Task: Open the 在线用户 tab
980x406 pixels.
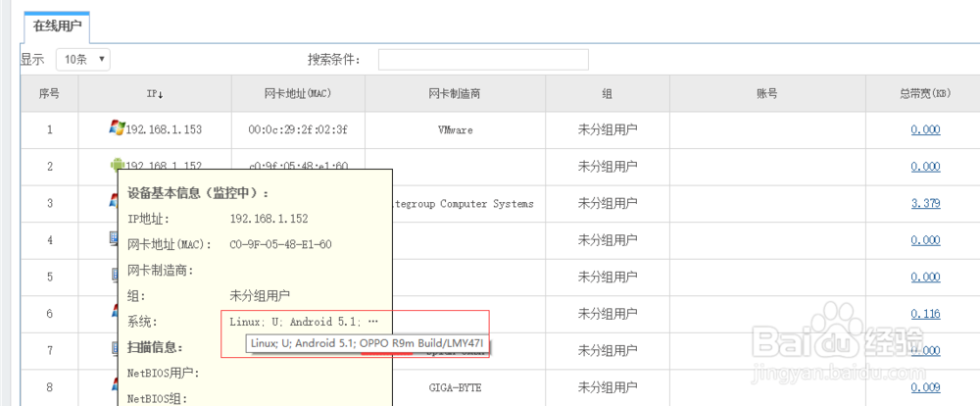Action: 57,27
